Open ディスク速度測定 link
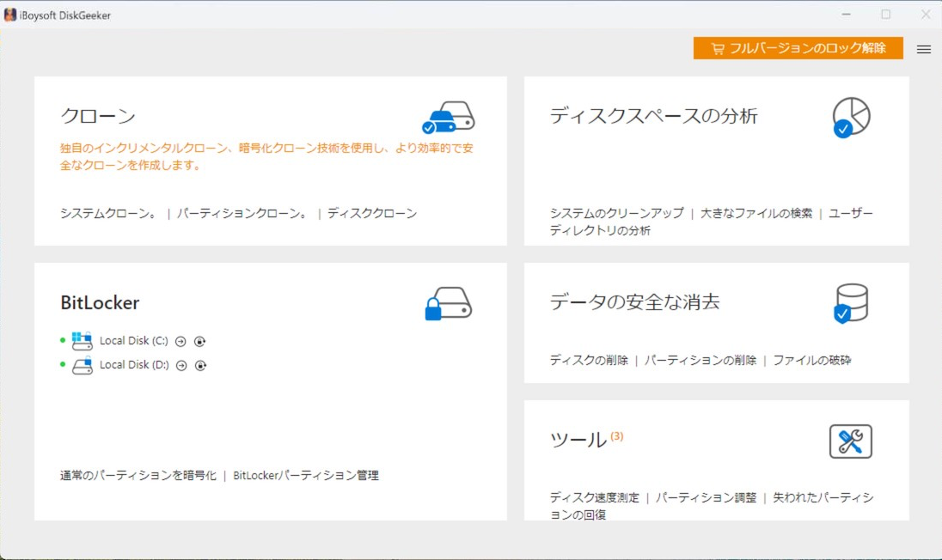 pos(594,497)
